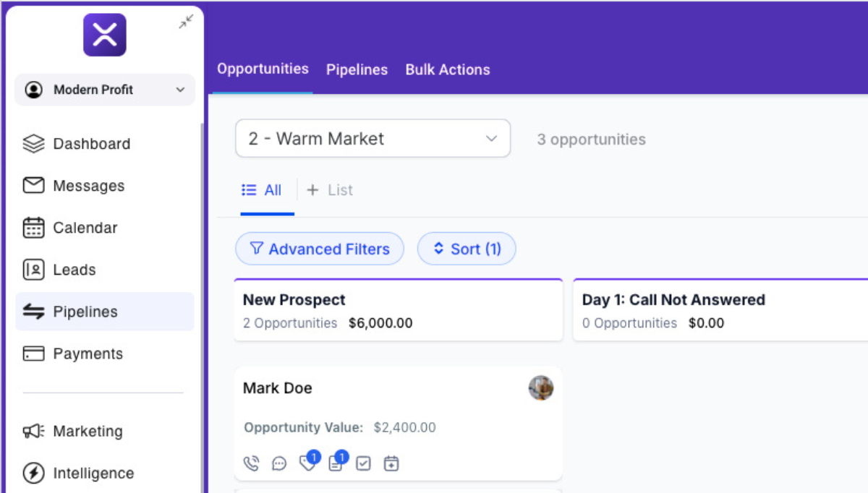Collapse the sidebar with the arrows icon
Screen dimensions: 868x493
(x=186, y=22)
